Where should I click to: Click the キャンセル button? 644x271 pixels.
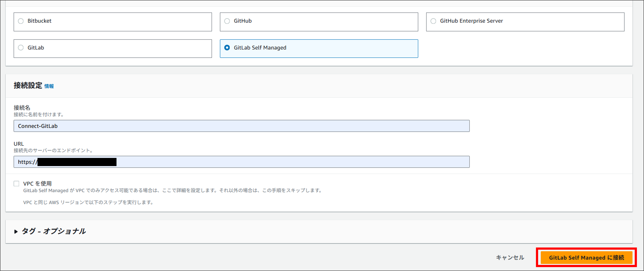(x=510, y=257)
